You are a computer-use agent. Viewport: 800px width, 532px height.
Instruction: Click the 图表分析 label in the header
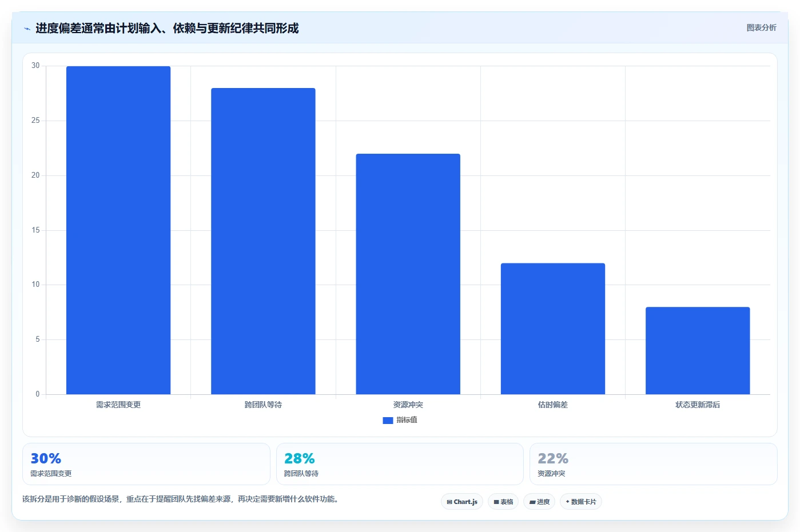click(761, 27)
